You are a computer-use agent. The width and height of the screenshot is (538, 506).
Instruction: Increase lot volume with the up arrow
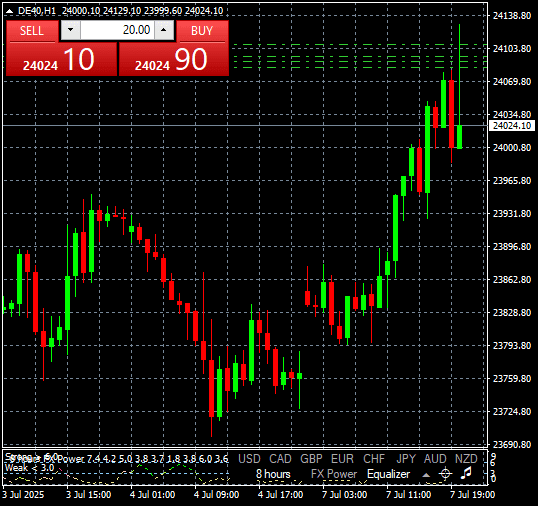164,30
